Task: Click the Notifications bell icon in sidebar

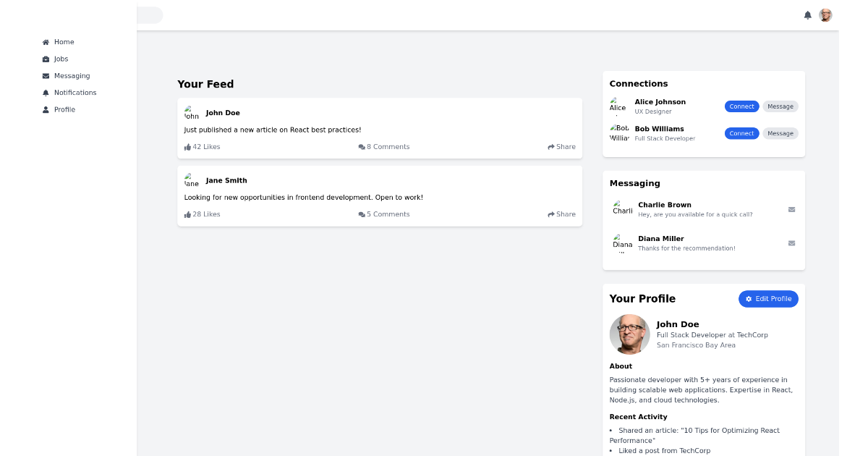Action: tap(45, 92)
